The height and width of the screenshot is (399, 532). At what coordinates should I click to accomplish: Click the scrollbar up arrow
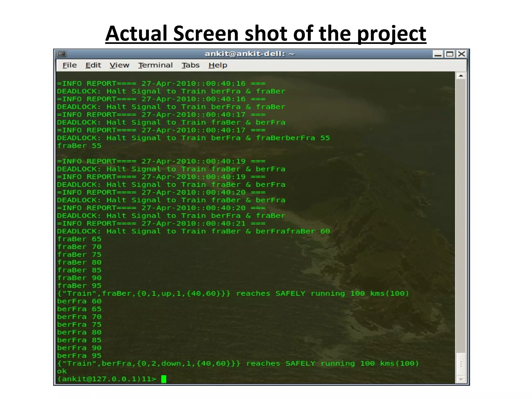461,76
